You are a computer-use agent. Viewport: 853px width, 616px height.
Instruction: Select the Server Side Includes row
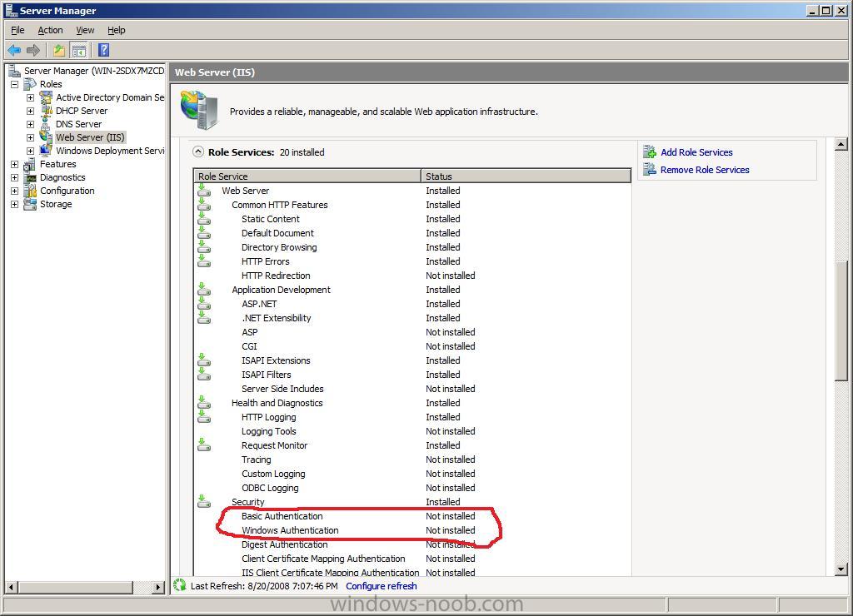coord(412,389)
